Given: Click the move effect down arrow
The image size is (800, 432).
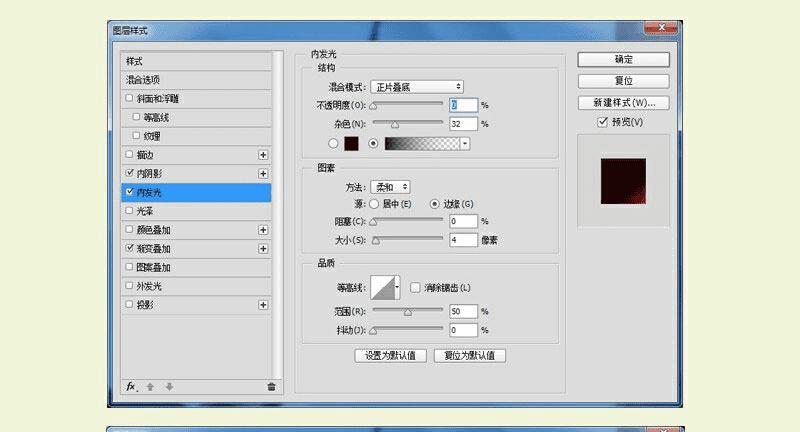Looking at the screenshot, I should click(x=169, y=387).
